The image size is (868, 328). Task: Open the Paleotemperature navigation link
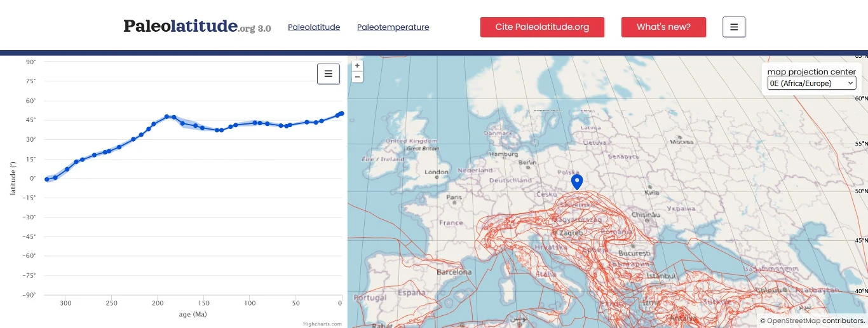[x=393, y=27]
